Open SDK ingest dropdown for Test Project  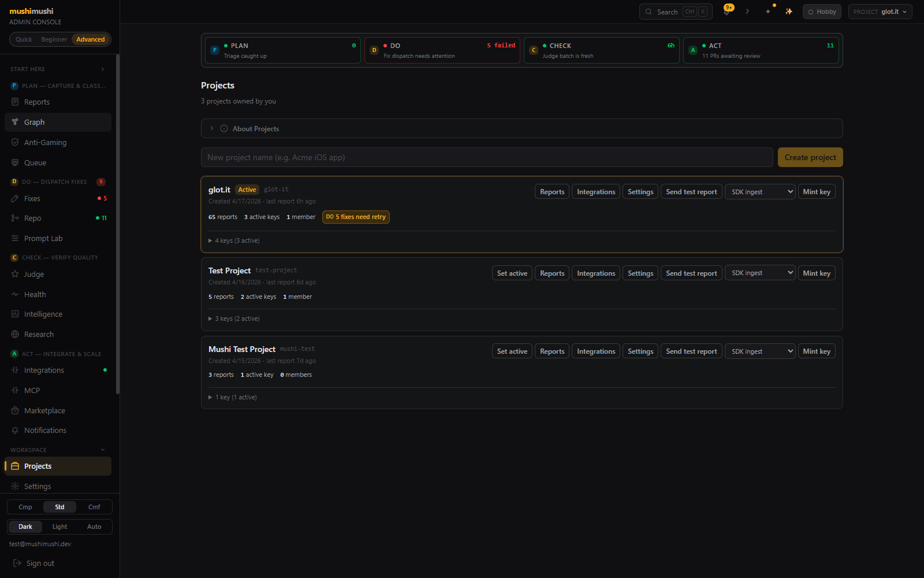[761, 273]
